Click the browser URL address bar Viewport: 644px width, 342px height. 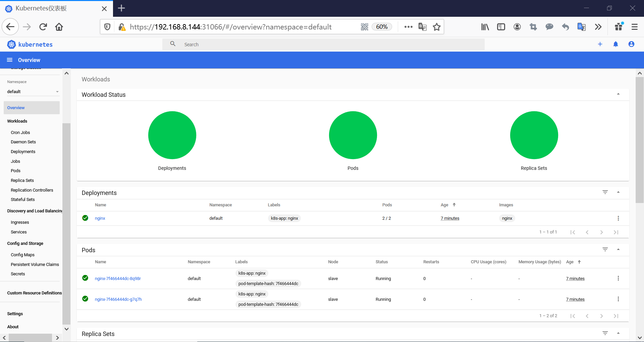coord(231,27)
